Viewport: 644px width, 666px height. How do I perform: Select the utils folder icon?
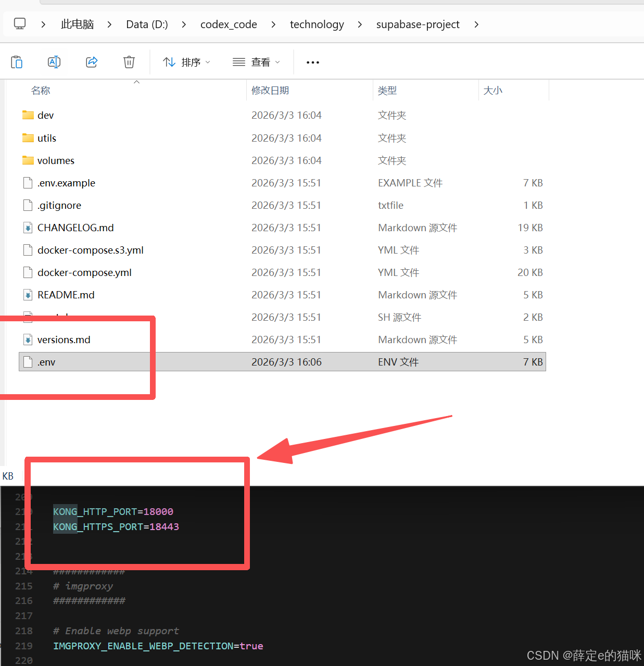28,138
